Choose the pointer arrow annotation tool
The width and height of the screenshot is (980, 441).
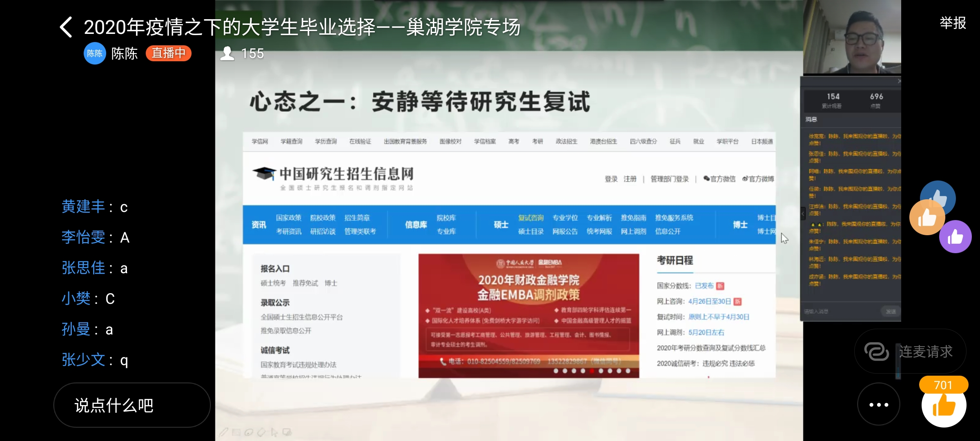click(274, 432)
